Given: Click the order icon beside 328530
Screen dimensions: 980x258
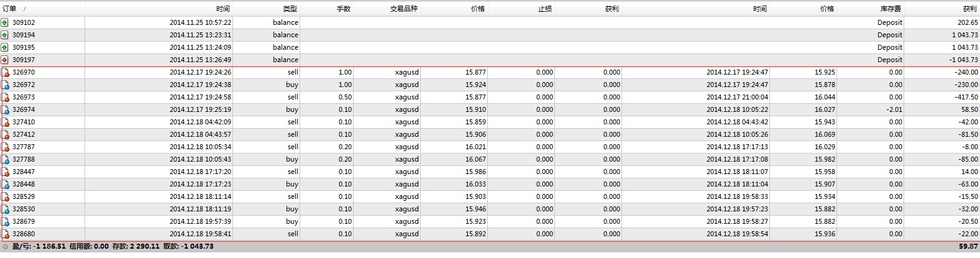Looking at the screenshot, I should click(5, 209).
